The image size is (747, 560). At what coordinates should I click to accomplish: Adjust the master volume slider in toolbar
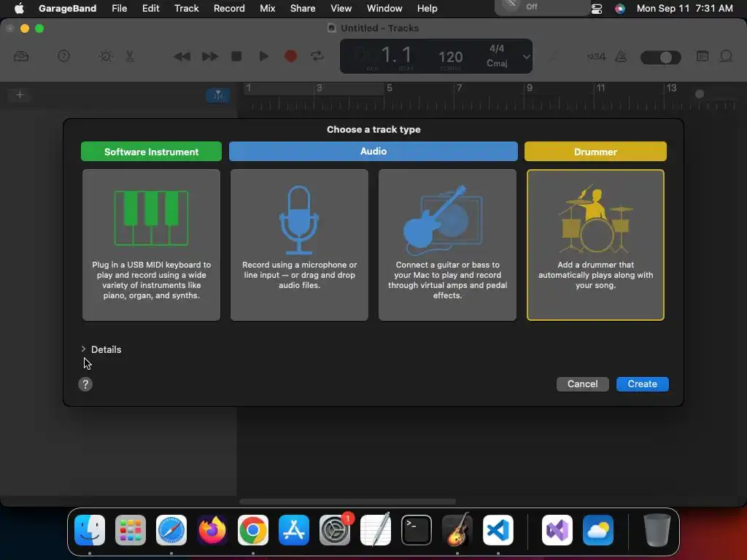coord(660,57)
